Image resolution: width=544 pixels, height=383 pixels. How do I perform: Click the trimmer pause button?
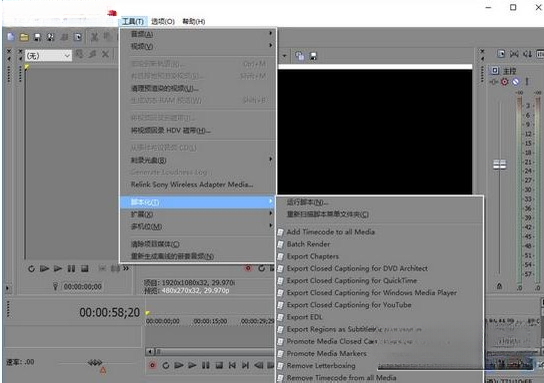tap(71, 269)
